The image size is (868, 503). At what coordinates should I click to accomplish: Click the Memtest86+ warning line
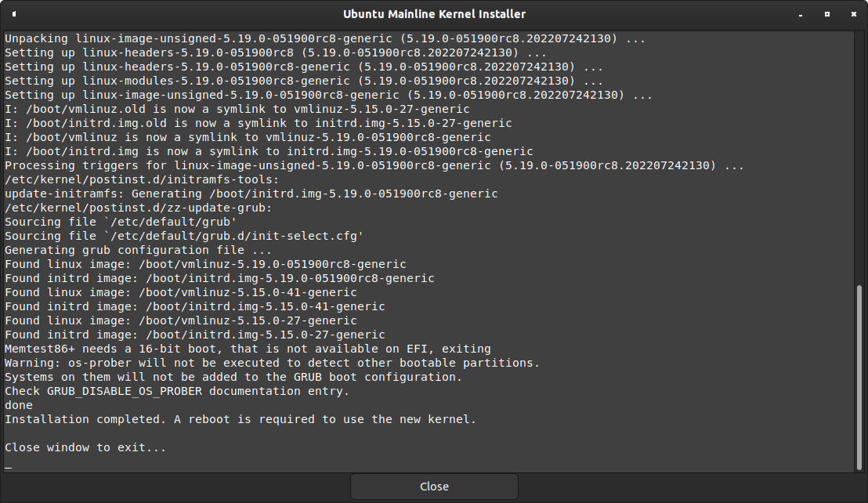(x=248, y=349)
